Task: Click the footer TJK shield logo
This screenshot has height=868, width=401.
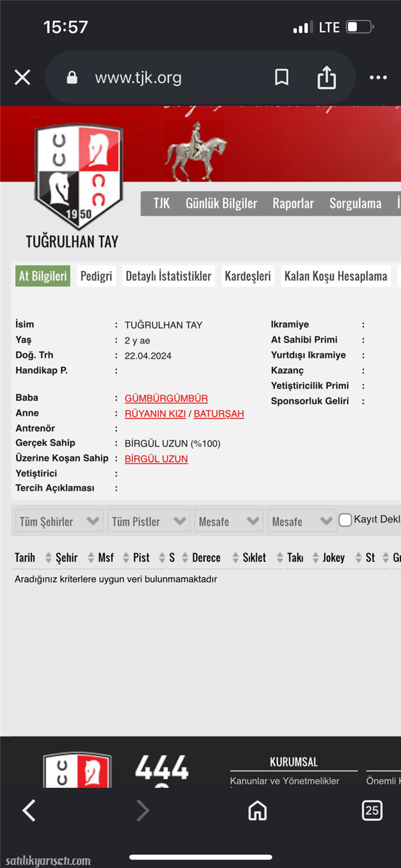Action: click(x=77, y=769)
